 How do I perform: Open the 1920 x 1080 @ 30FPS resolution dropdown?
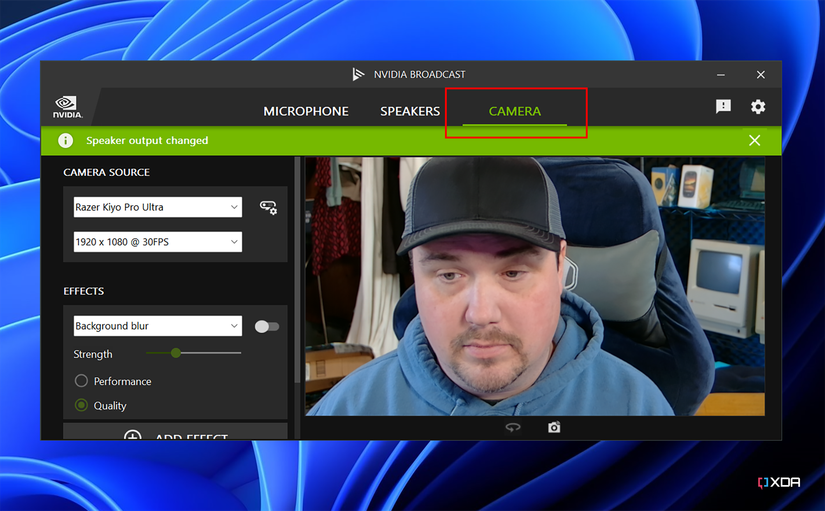pos(158,242)
